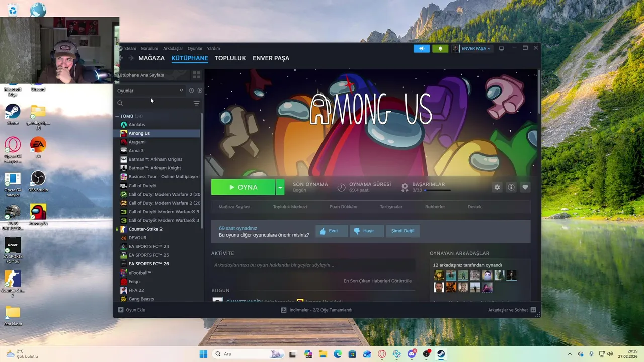The width and height of the screenshot is (644, 362).
Task: Click the thumbs-down Hayır button
Action: coord(366,231)
